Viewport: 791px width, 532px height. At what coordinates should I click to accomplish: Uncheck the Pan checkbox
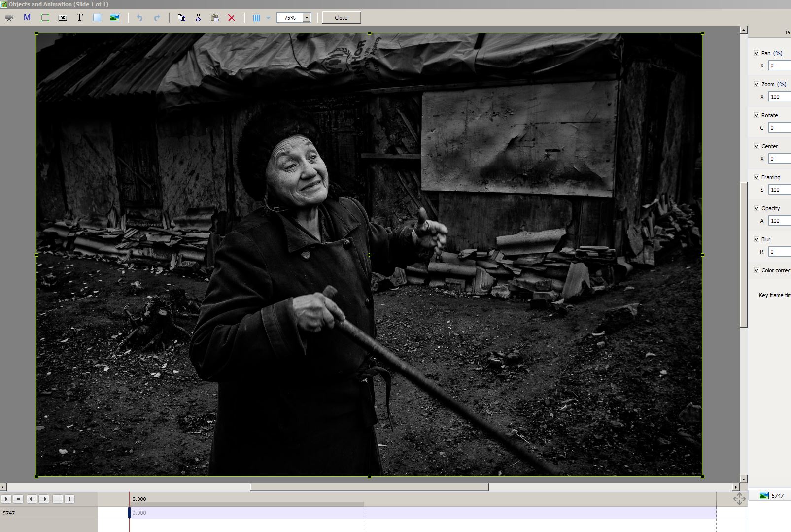(757, 53)
